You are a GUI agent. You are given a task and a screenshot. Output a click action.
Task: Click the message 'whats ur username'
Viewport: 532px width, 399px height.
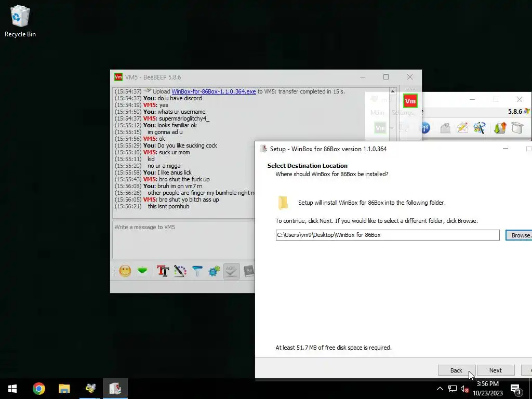point(181,112)
